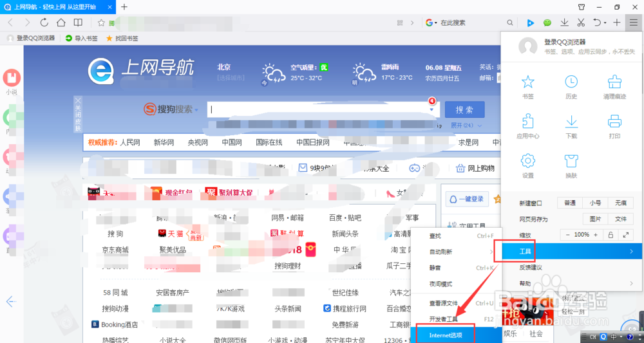
Task: Click the 打印 printer icon
Action: [x=615, y=122]
